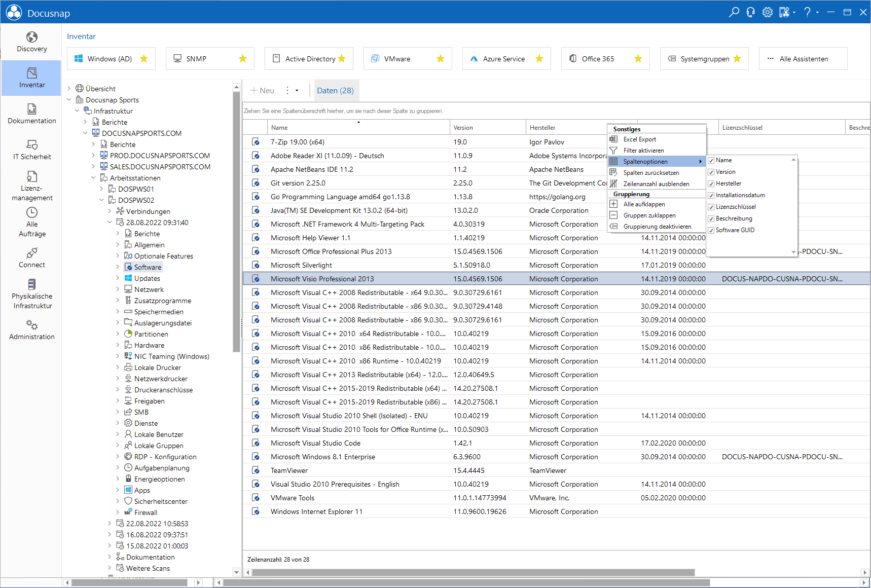Launch the SNMP assistant
871x588 pixels.
coord(210,59)
